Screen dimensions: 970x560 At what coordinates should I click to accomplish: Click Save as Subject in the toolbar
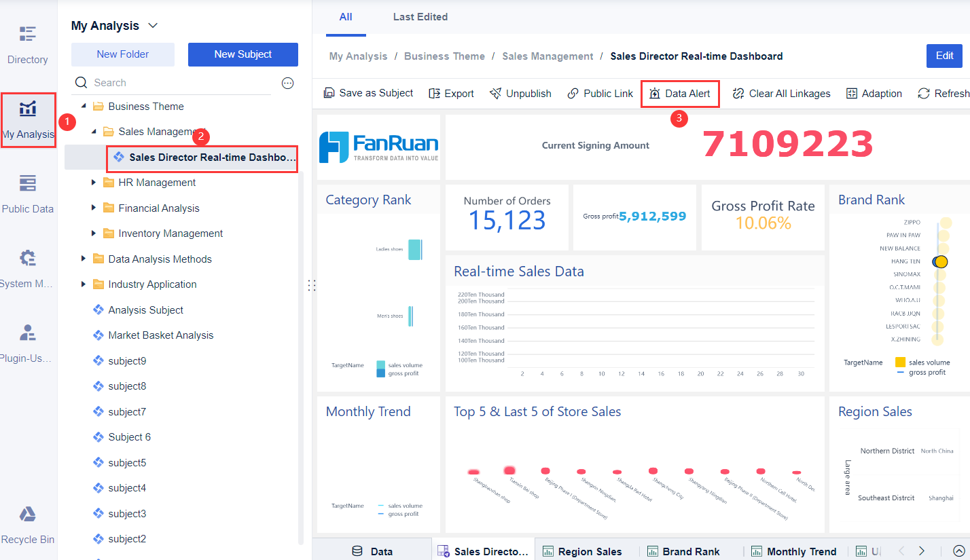click(x=368, y=93)
